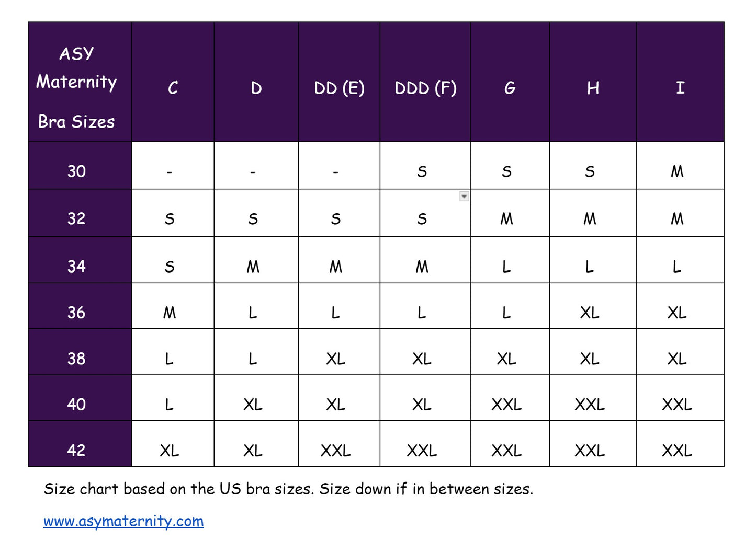This screenshot has width=756, height=541.
Task: Click the band size 30 row header
Action: click(77, 171)
